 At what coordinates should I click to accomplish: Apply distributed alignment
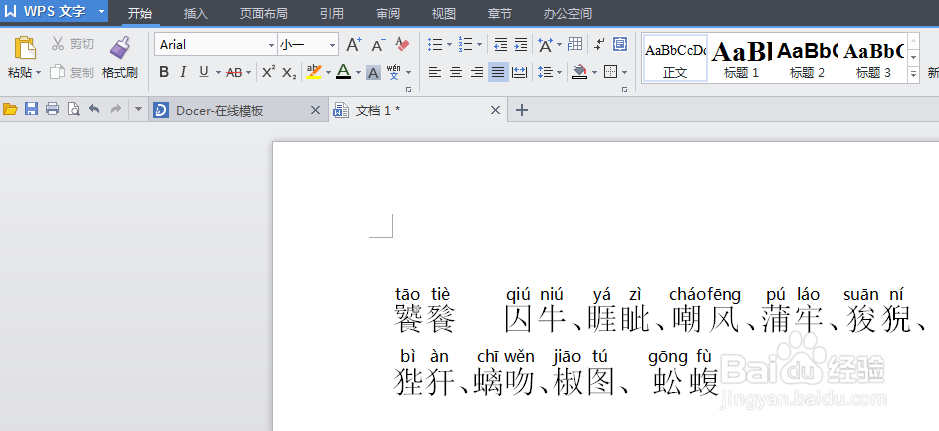click(520, 72)
